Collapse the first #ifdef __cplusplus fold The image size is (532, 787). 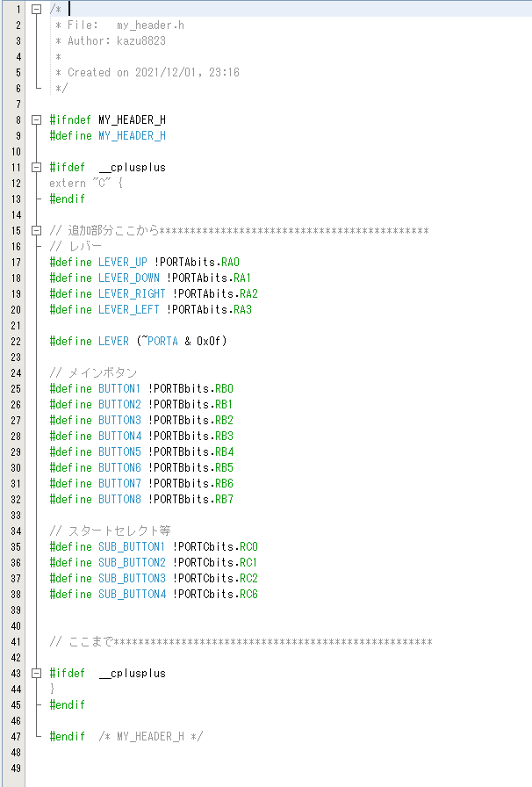coord(36,167)
